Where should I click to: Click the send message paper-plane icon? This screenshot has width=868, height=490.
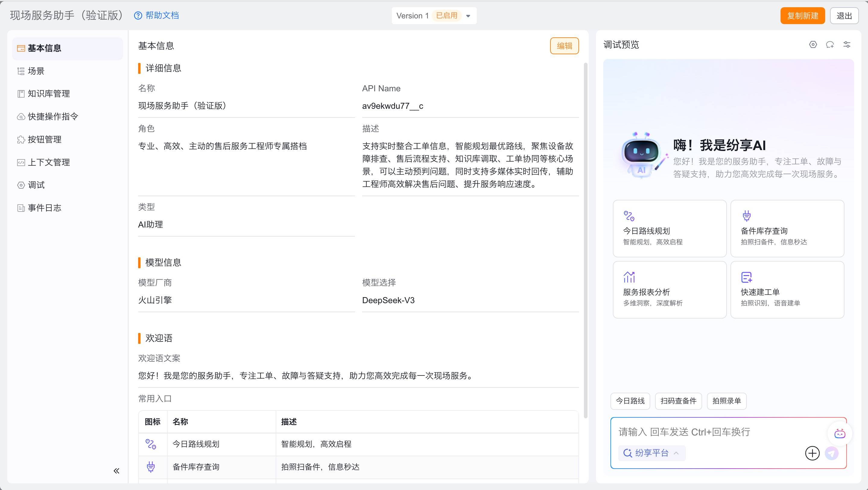tap(832, 453)
